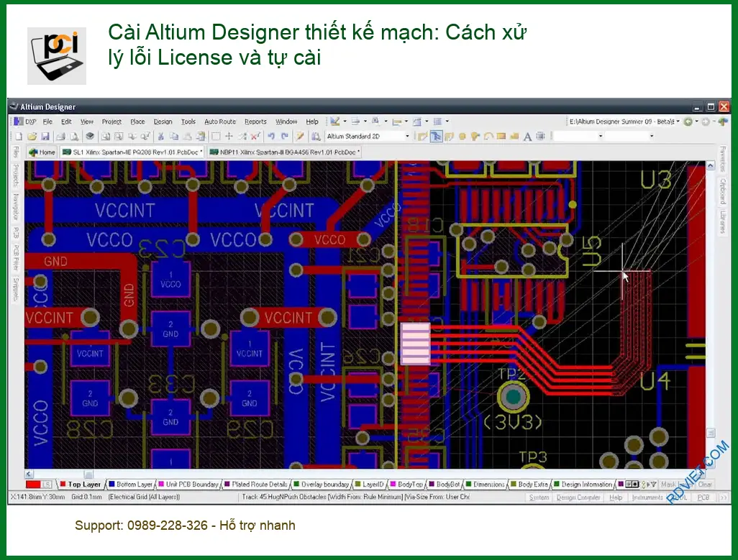738x560 pixels.
Task: Click the Interactive routing tool icon
Action: tap(423, 137)
